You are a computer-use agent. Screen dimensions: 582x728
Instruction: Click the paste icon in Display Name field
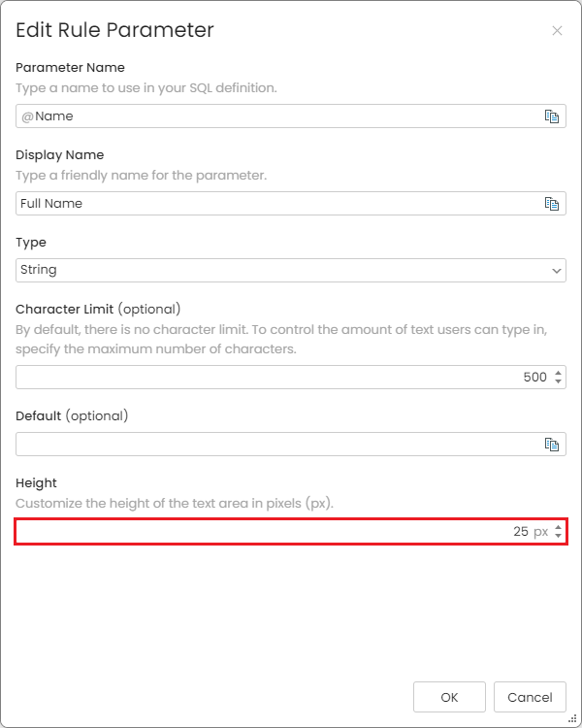551,204
